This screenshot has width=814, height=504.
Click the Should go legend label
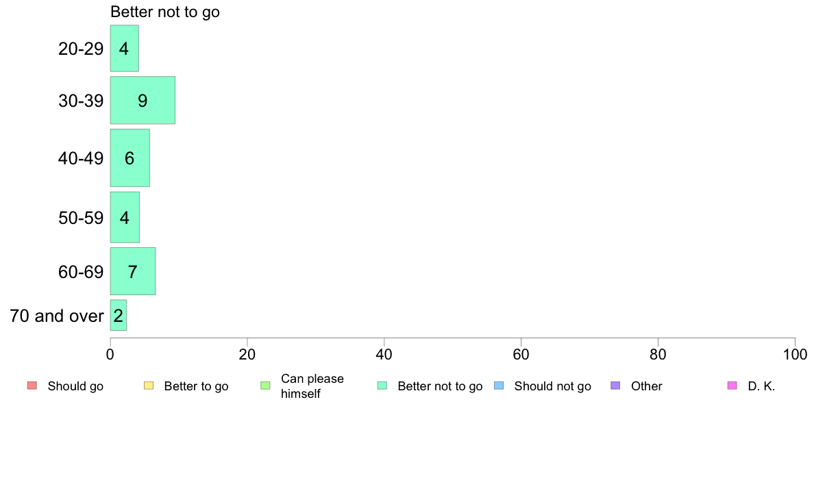click(x=75, y=386)
